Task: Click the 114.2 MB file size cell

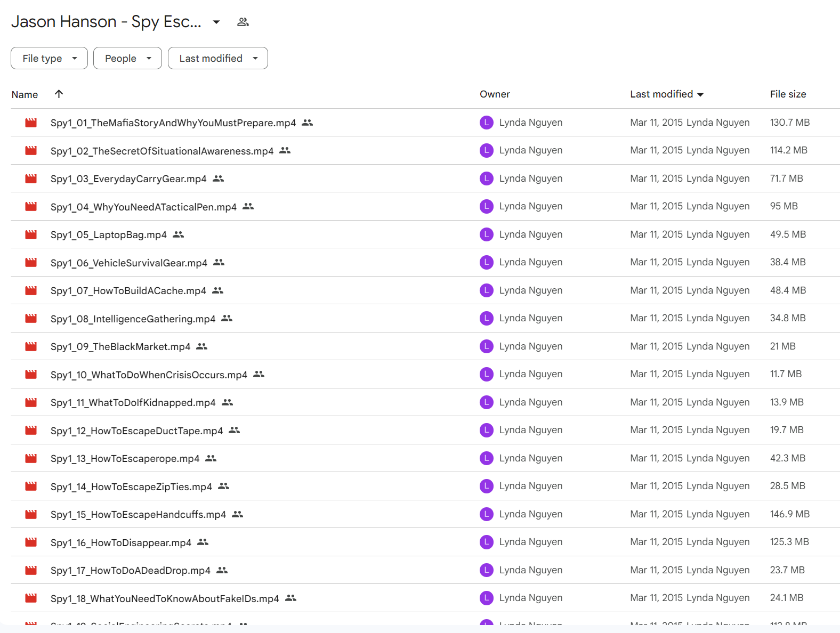Action: pyautogui.click(x=789, y=150)
